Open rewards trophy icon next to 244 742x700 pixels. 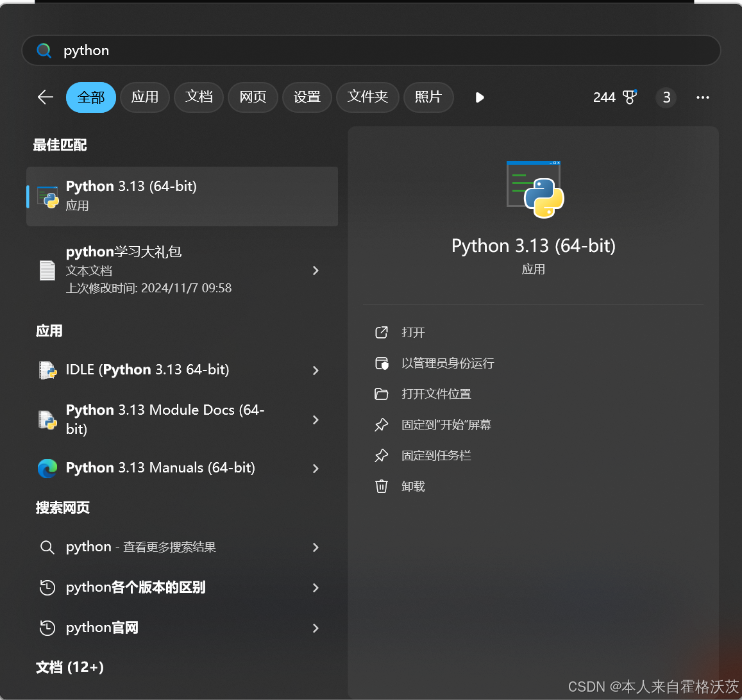630,97
